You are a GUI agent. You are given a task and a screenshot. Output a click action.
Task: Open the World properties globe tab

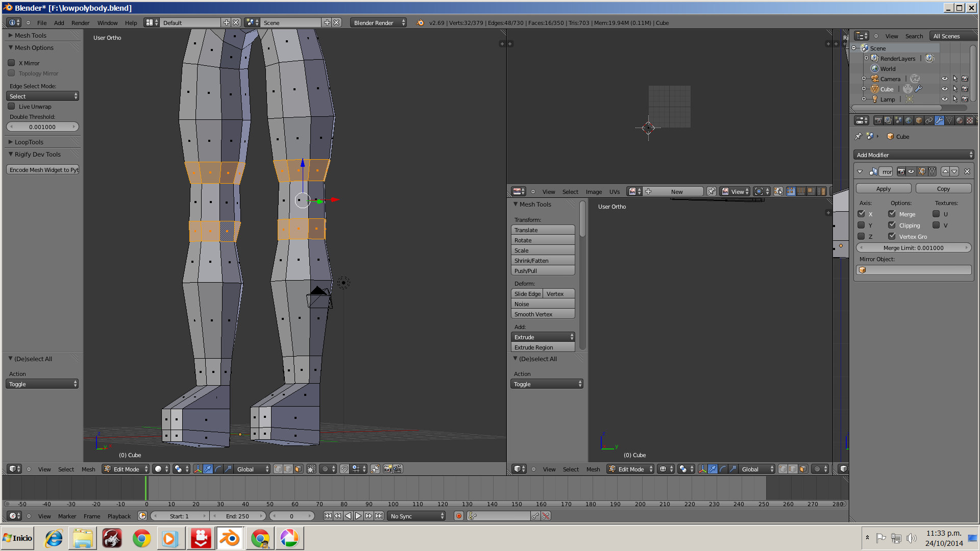pyautogui.click(x=909, y=121)
